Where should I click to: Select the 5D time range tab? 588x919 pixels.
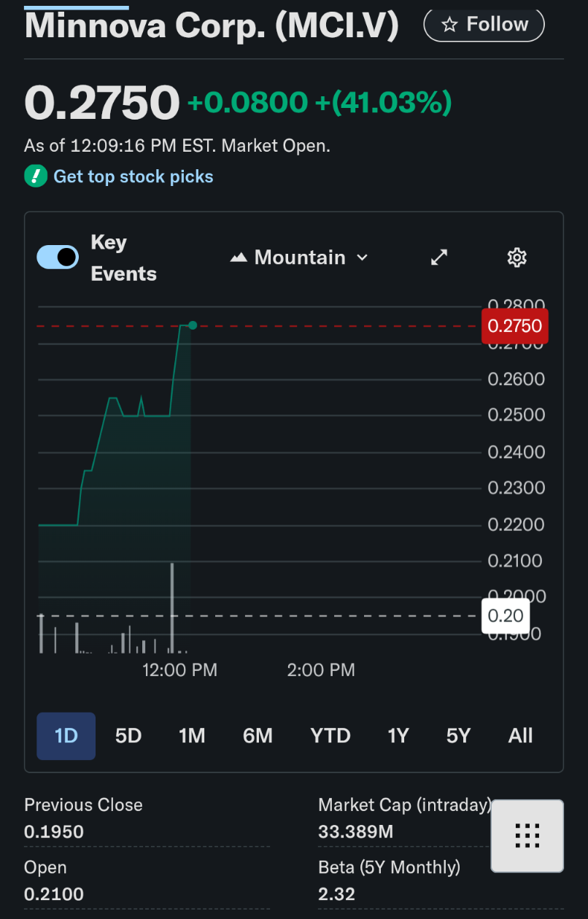tap(128, 736)
